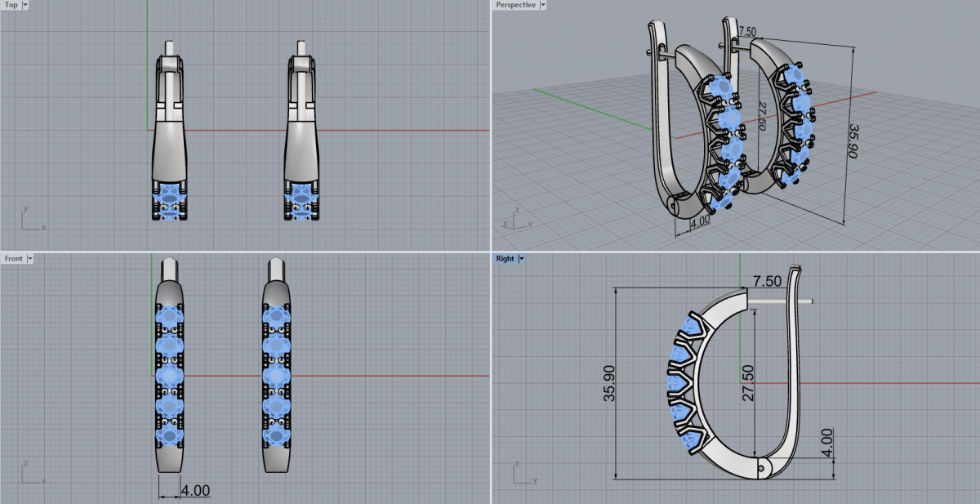
Task: Select the earring profile in Right viewport
Action: click(x=739, y=372)
